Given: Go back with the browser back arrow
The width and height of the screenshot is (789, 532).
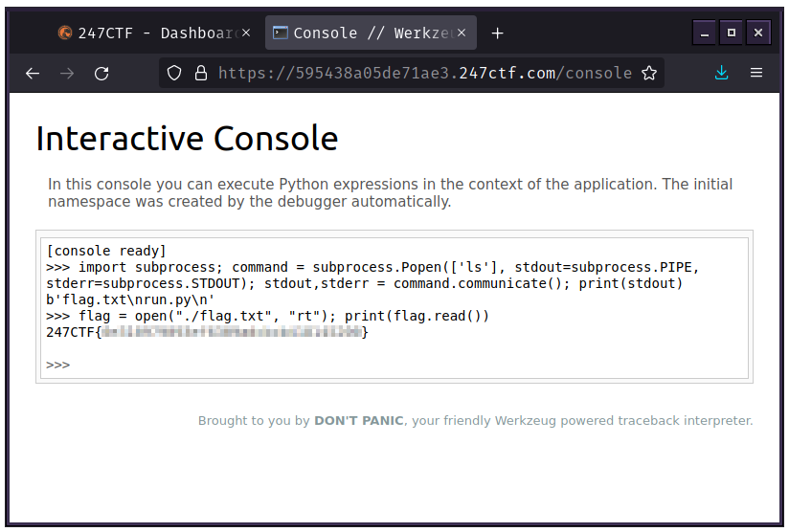Looking at the screenshot, I should [x=33, y=74].
